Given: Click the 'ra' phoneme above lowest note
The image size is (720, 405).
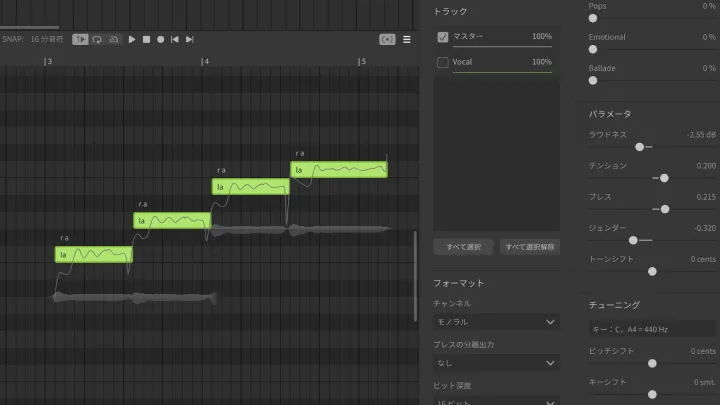Looking at the screenshot, I should point(64,238).
